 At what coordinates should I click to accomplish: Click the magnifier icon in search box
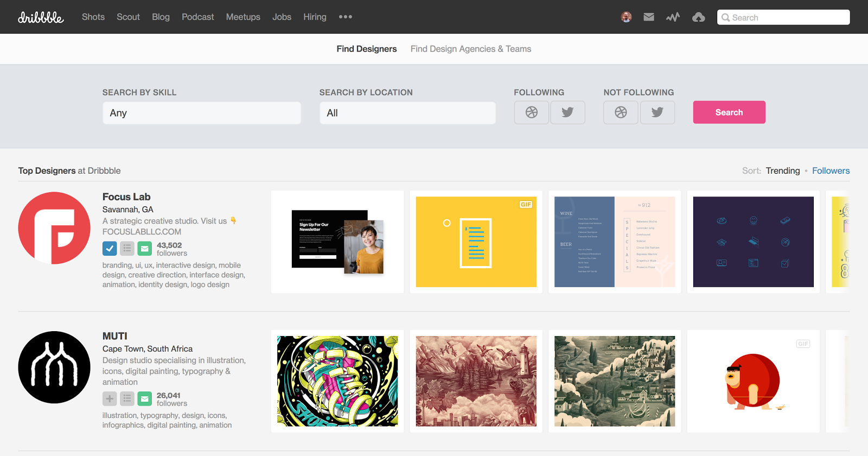click(725, 17)
